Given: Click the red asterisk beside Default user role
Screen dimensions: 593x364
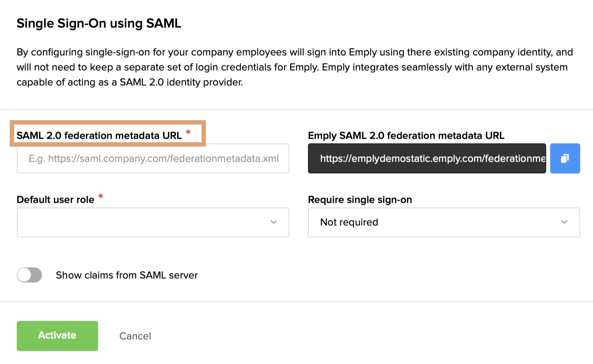Looking at the screenshot, I should [x=101, y=197].
